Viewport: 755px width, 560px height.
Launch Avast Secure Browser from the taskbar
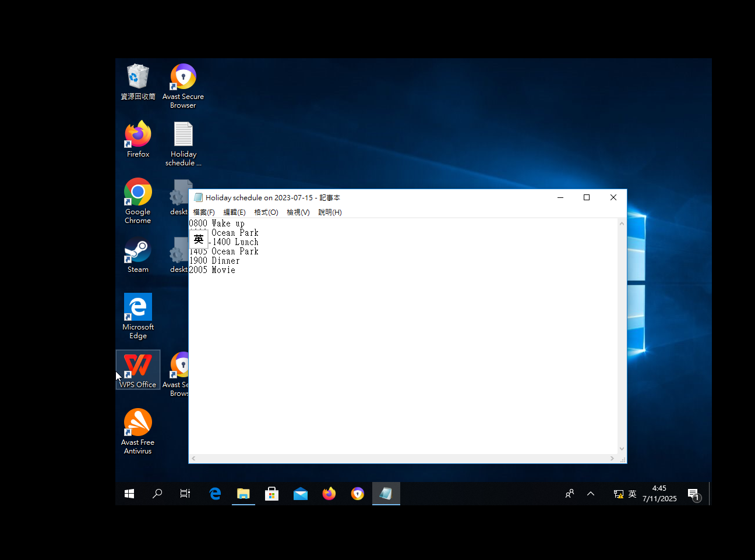point(358,494)
